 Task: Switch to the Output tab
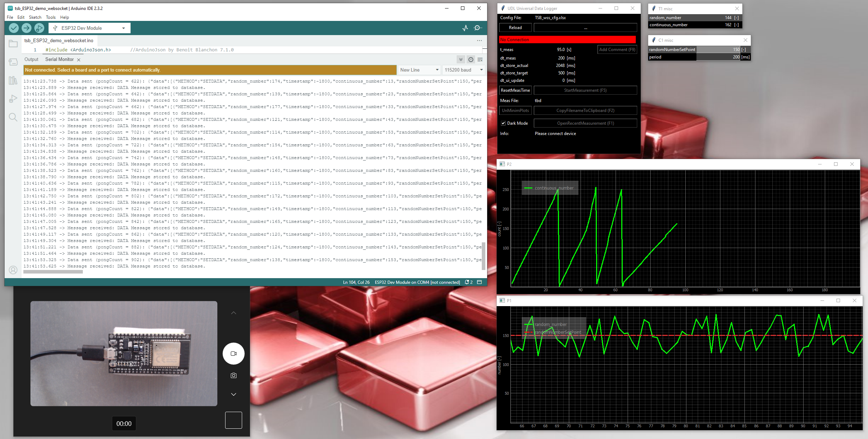[31, 60]
